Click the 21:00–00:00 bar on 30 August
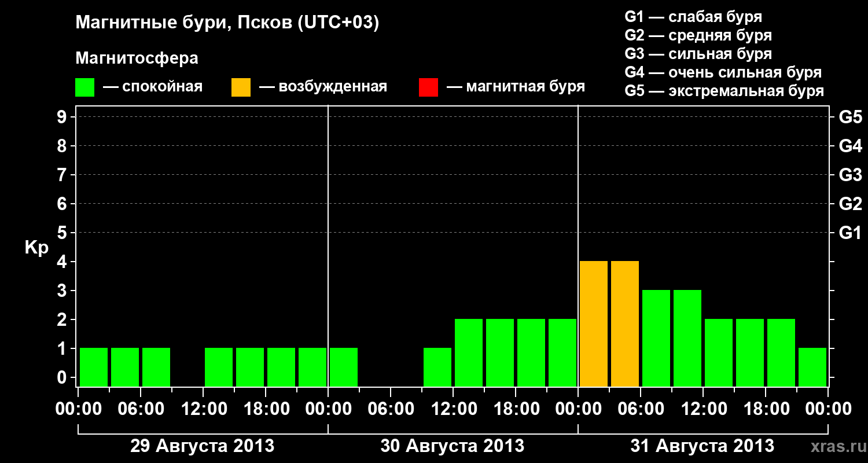This screenshot has width=868, height=463. [562, 352]
